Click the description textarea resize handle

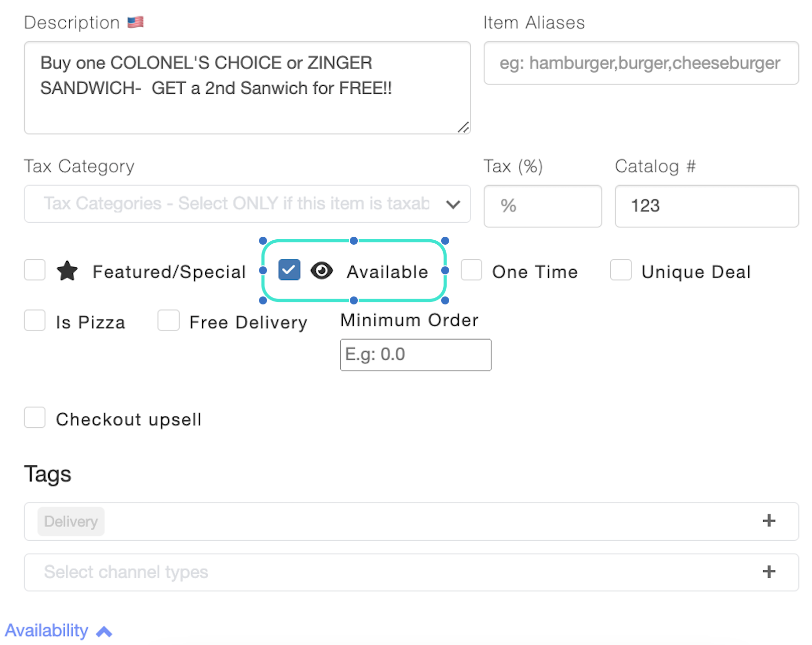[x=463, y=127]
